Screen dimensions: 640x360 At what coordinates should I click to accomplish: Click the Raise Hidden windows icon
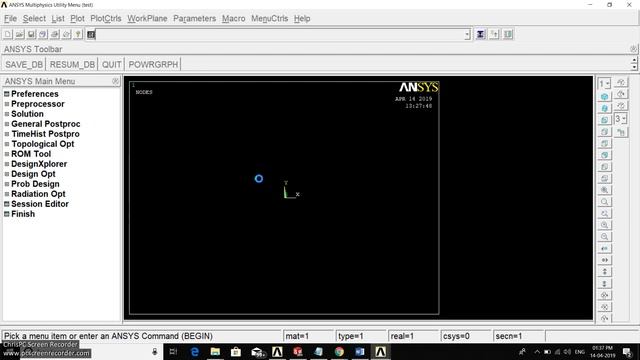point(481,34)
